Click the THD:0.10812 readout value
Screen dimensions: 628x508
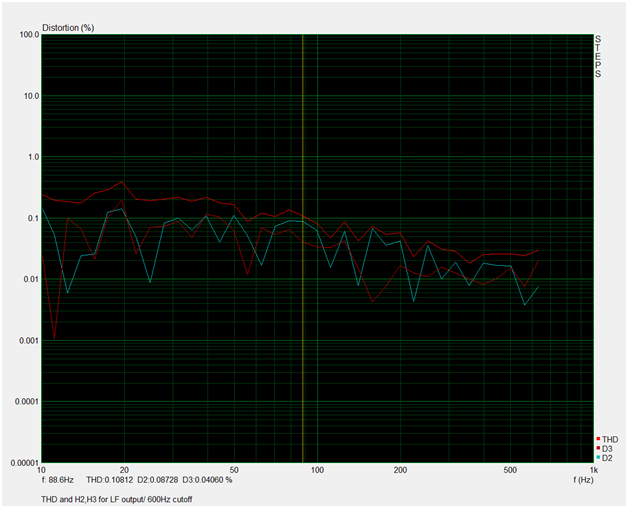pos(115,481)
